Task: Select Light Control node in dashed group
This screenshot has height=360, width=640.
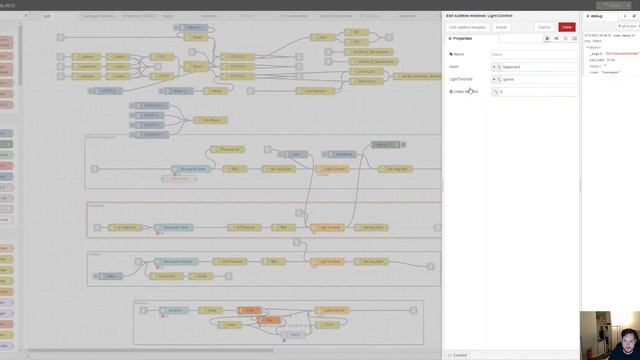Action: click(x=328, y=227)
